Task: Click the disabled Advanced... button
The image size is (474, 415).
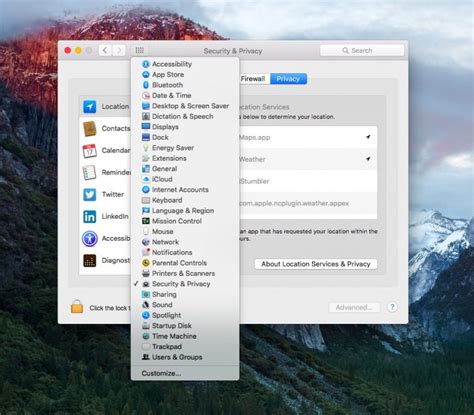Action: pyautogui.click(x=354, y=307)
